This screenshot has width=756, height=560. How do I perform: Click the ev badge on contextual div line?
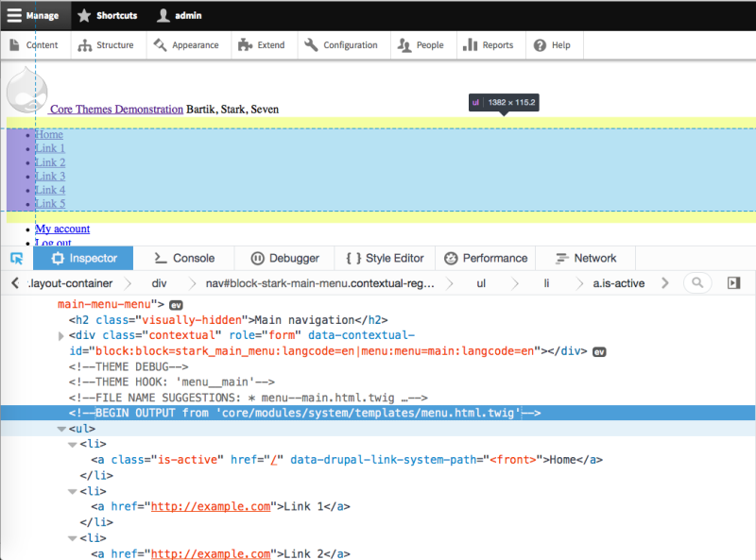click(599, 352)
